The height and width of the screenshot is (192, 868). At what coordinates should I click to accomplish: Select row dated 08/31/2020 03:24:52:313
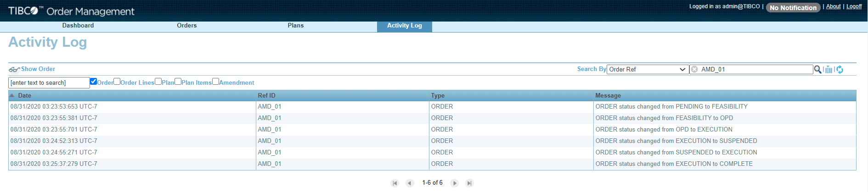tap(432, 141)
